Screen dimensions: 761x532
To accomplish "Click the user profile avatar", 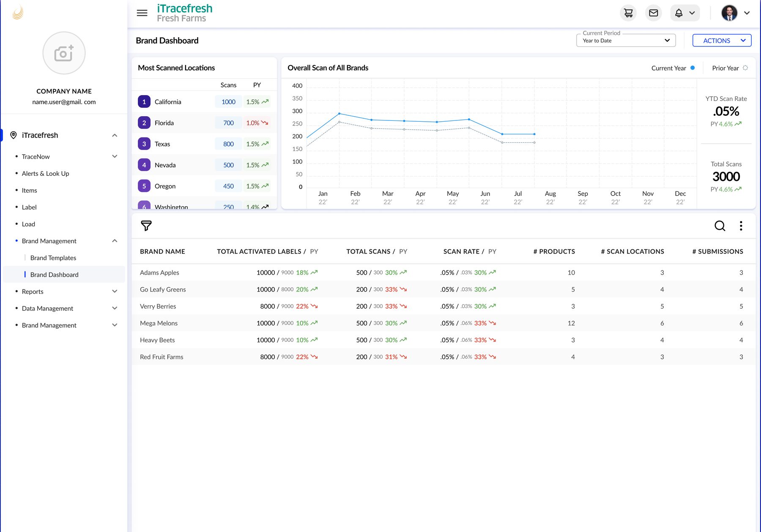I will (729, 13).
